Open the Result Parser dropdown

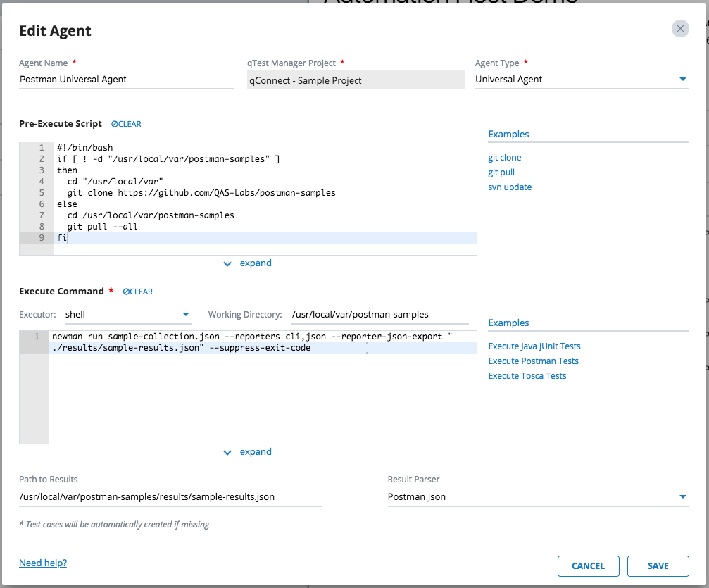pyautogui.click(x=682, y=497)
